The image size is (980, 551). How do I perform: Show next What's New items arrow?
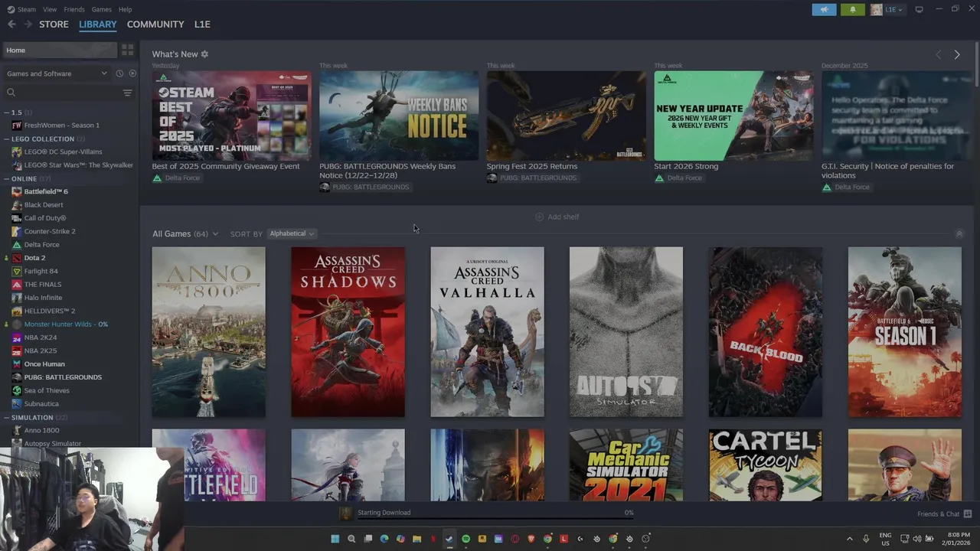click(x=956, y=54)
